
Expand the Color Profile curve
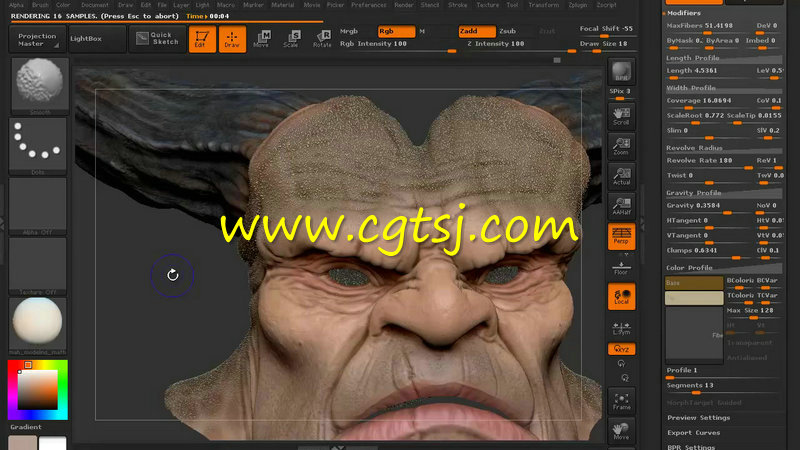(x=723, y=268)
